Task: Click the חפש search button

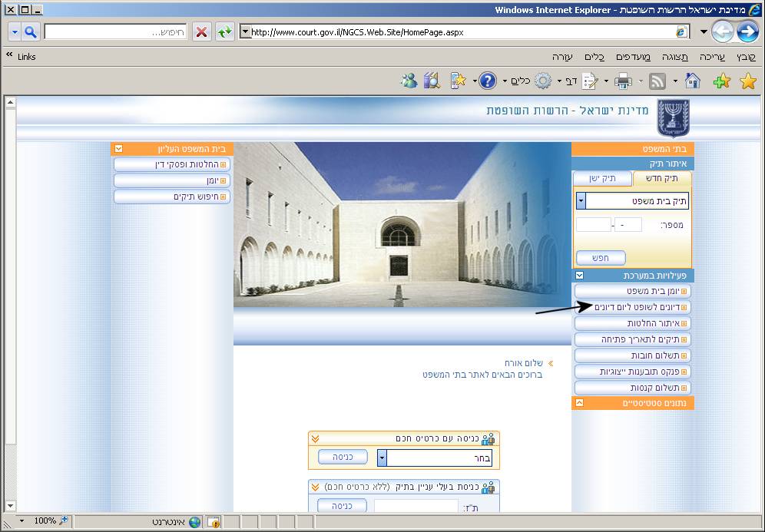Action: 601,258
